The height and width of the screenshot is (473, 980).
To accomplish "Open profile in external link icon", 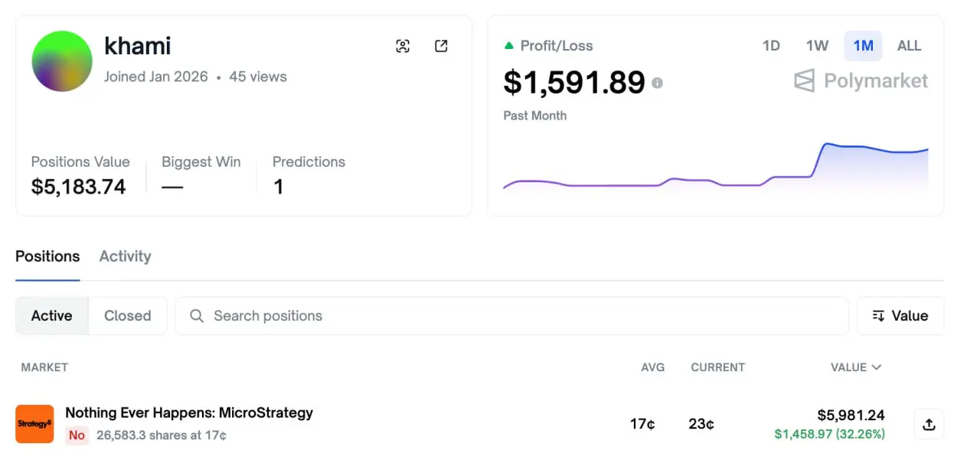I will click(441, 46).
